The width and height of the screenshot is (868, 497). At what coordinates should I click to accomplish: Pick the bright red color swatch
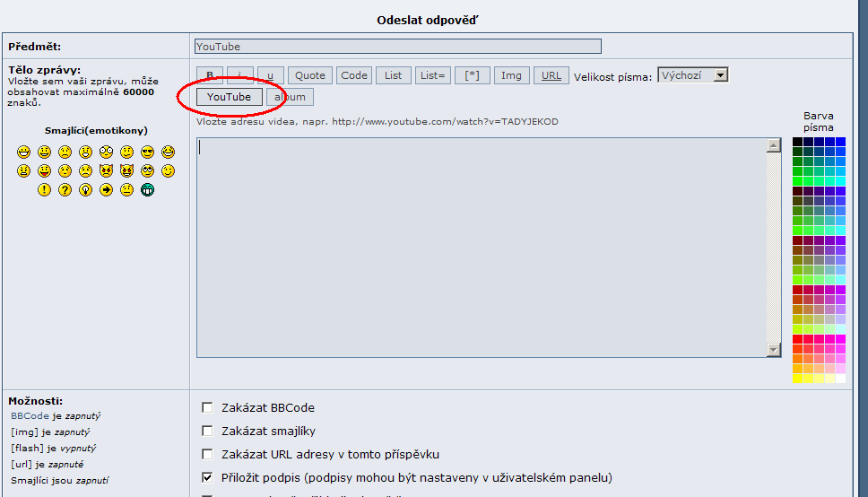pyautogui.click(x=797, y=339)
